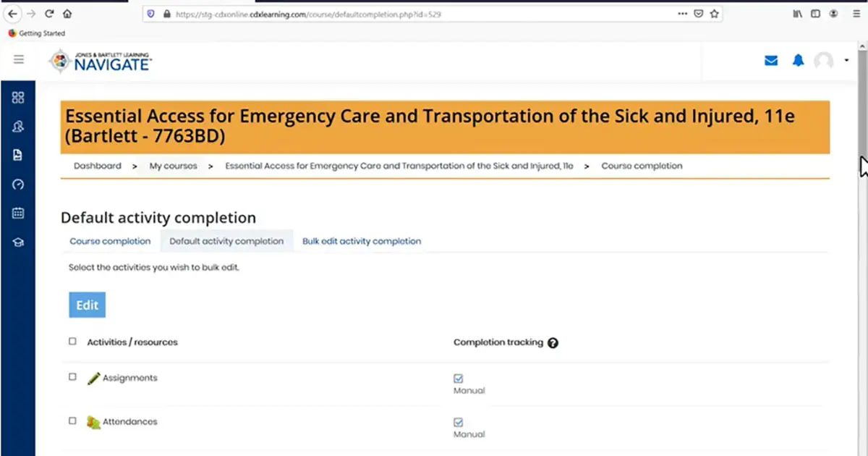Open the dashboard grid icon in sidebar
Screen dimensions: 868x456
18,98
